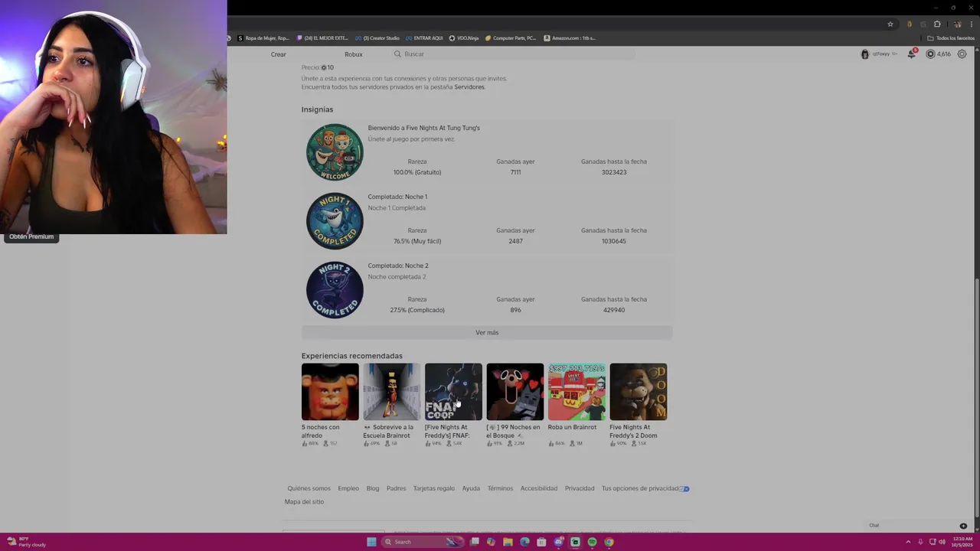The height and width of the screenshot is (551, 980).
Task: Open the Crear tab in Roblox header
Action: pos(278,54)
